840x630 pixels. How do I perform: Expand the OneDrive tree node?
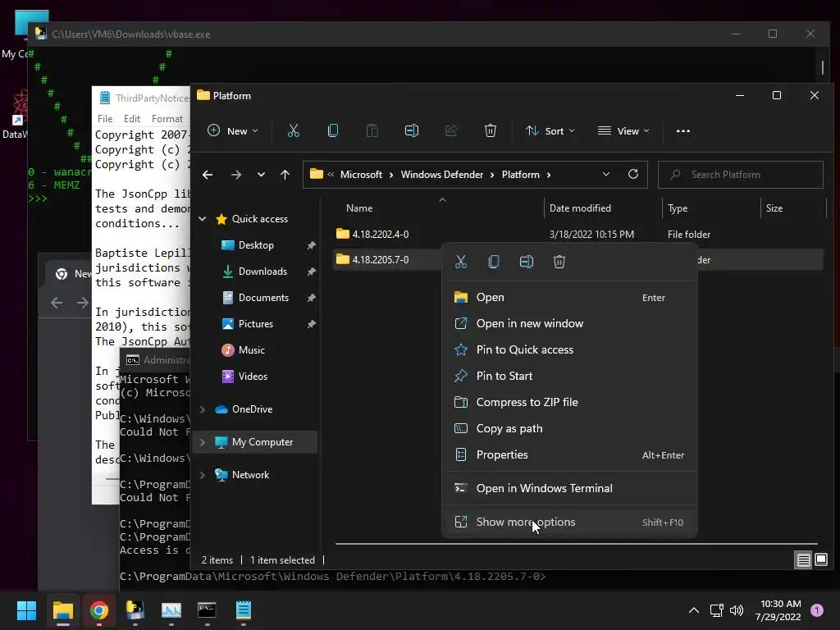click(203, 409)
